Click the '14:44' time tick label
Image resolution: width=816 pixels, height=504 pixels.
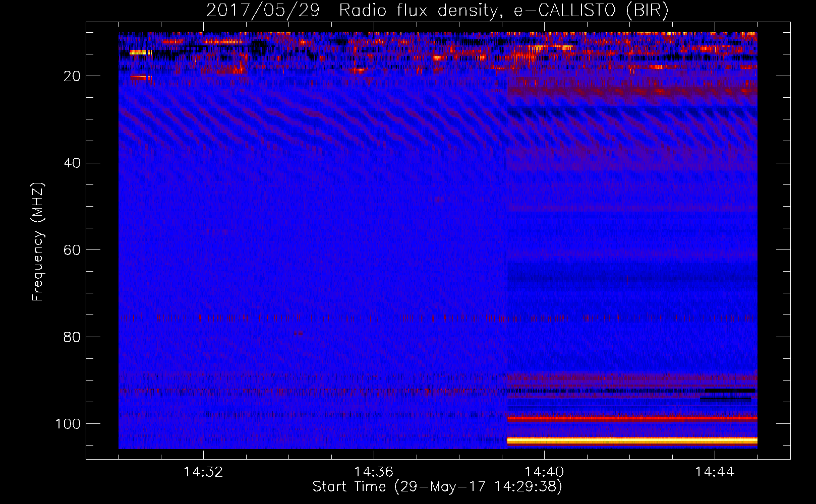[x=715, y=472]
